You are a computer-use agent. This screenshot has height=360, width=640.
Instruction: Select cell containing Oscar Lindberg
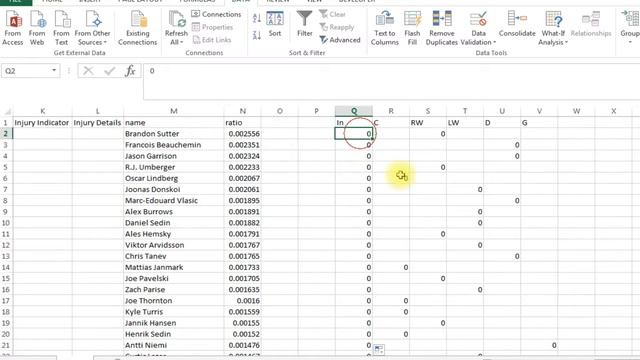[173, 178]
